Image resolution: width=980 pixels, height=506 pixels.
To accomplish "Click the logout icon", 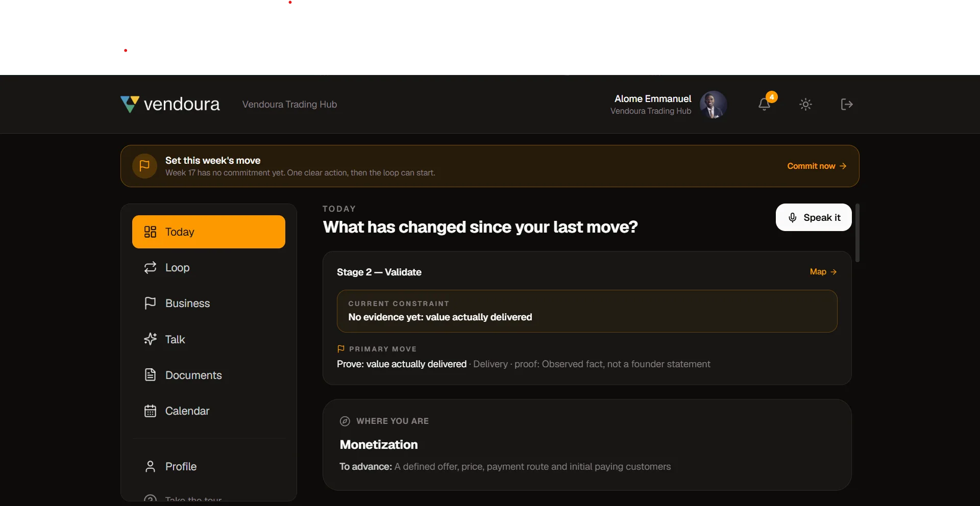I will tap(846, 104).
